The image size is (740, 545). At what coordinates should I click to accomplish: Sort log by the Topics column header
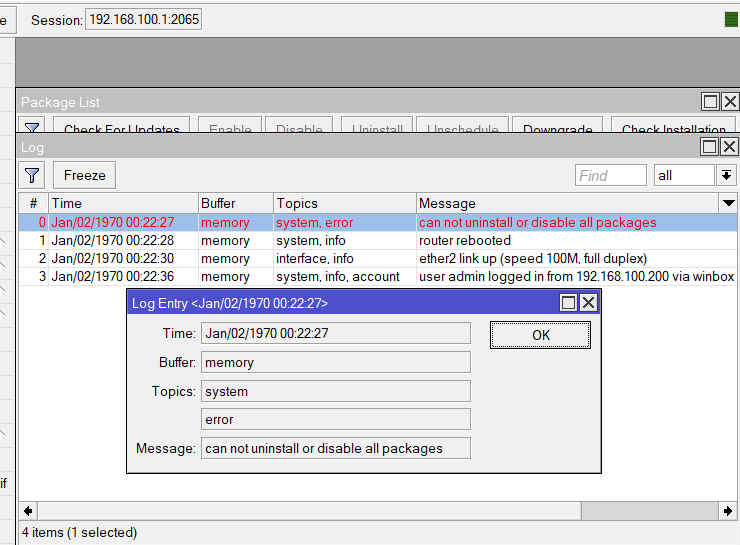click(344, 203)
